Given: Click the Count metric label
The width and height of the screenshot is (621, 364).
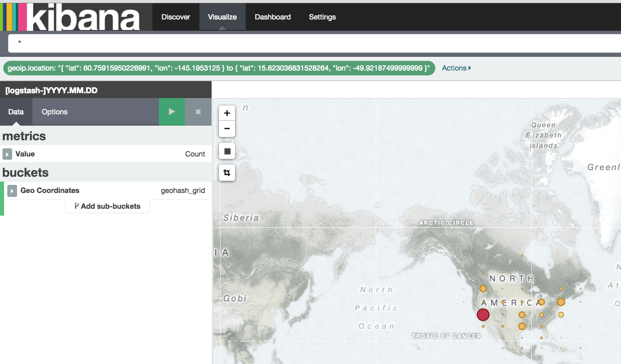Looking at the screenshot, I should (195, 154).
